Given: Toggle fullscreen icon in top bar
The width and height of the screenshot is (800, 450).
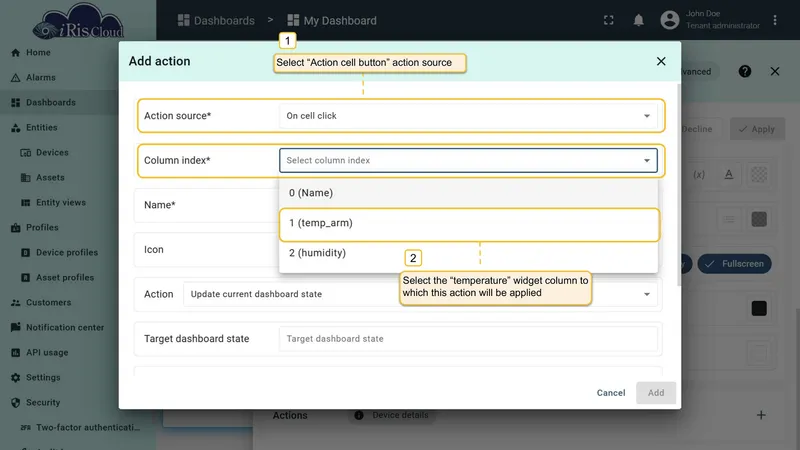Looking at the screenshot, I should 609,20.
